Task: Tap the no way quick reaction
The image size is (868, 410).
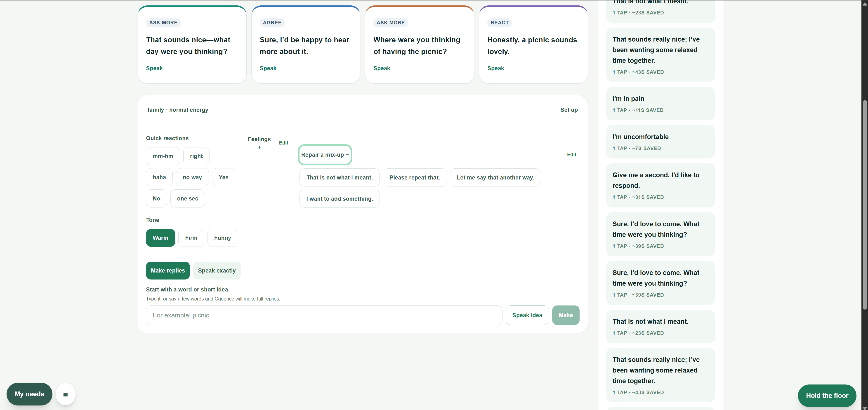Action: coord(192,177)
